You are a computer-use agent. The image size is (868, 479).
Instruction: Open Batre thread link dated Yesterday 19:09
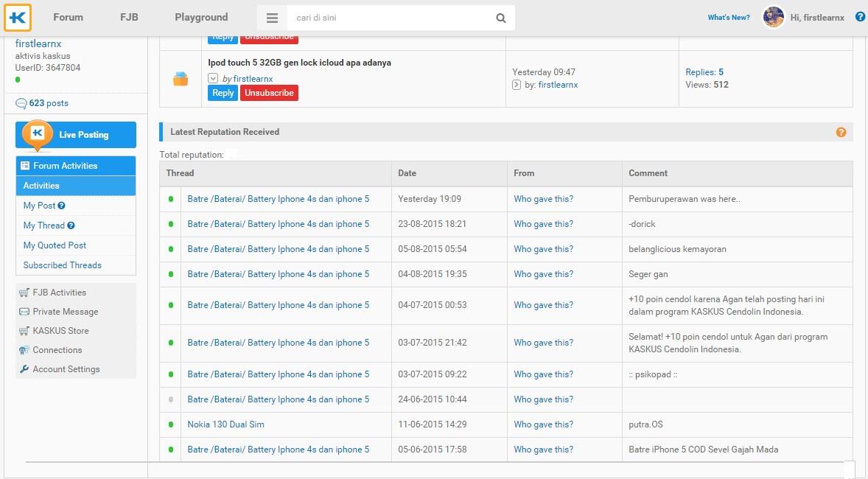[279, 199]
